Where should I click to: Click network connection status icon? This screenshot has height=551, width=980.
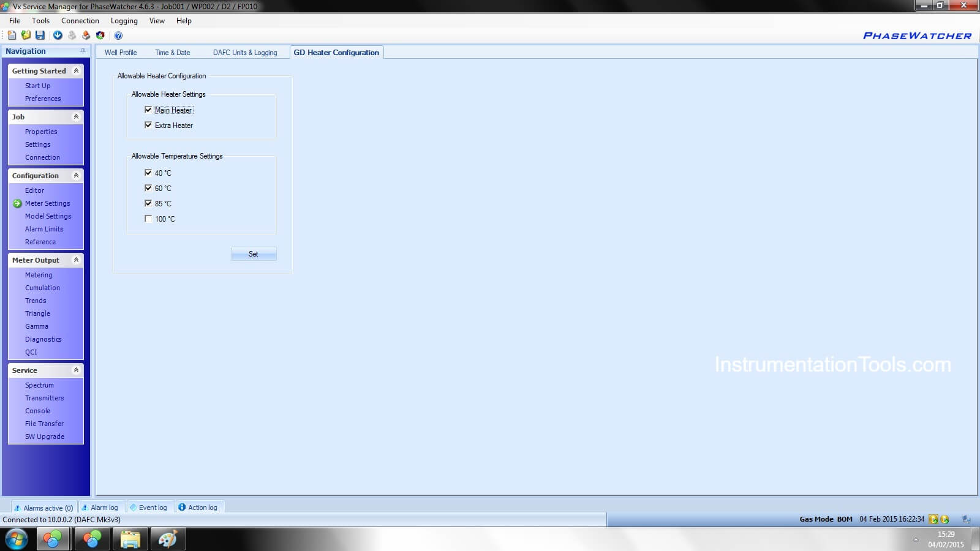point(967,519)
